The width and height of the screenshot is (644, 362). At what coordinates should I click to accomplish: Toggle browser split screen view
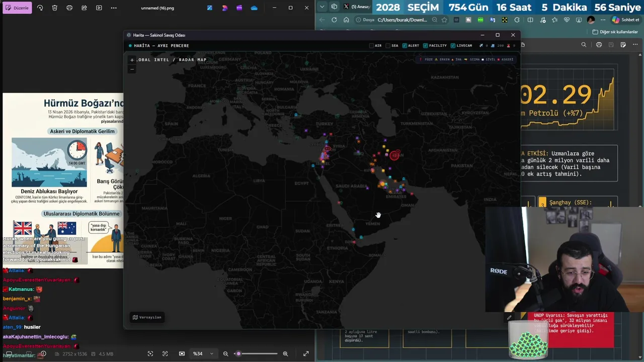click(530, 20)
